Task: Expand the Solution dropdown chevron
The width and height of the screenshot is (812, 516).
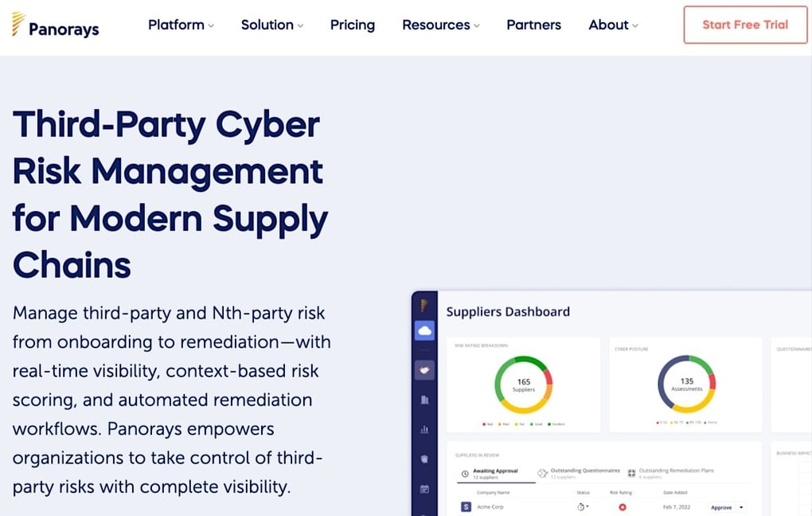Action: click(300, 26)
